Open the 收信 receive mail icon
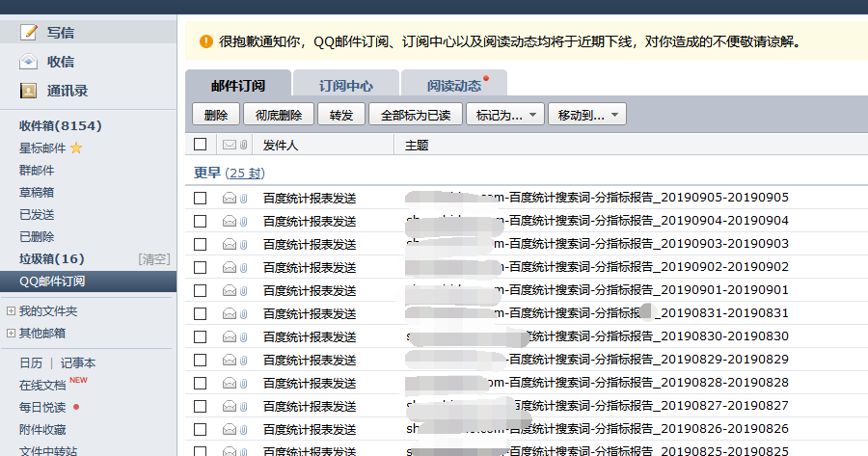 [x=28, y=62]
